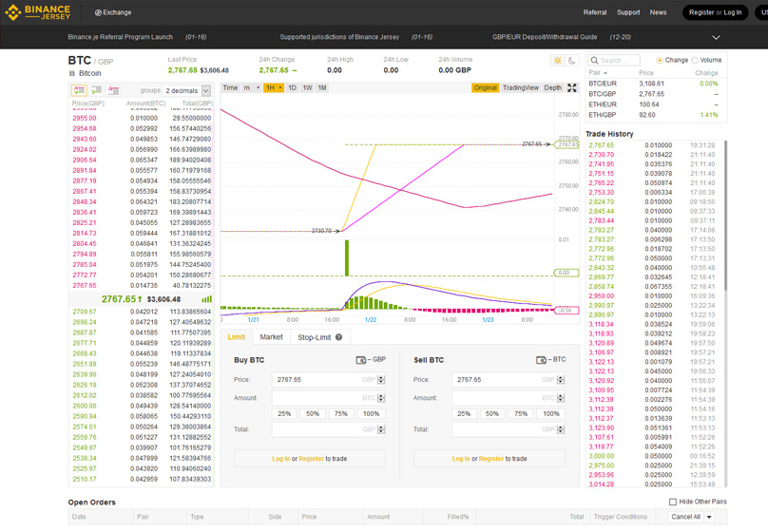
Task: Click Register or Log In button
Action: click(x=715, y=12)
